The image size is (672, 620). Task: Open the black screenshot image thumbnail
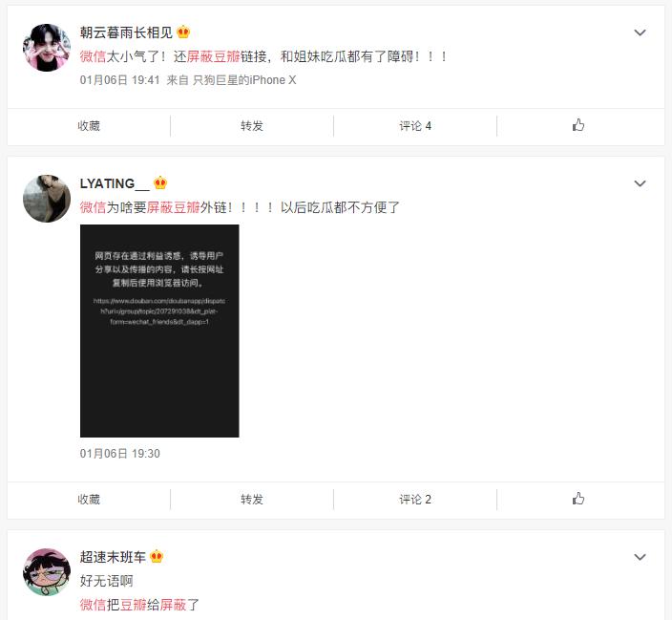click(159, 331)
